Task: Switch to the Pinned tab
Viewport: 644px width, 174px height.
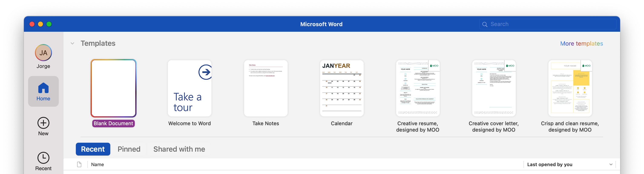Action: click(x=129, y=149)
